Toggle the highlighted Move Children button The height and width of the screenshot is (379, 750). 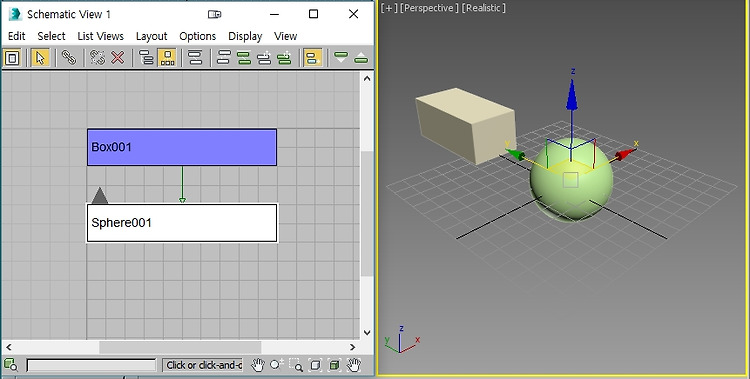point(312,58)
